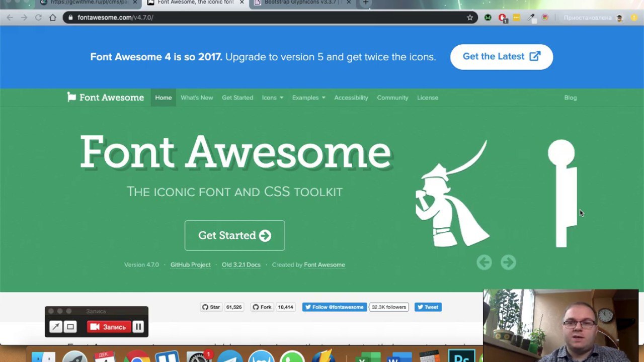The width and height of the screenshot is (644, 362).
Task: Click the green circular extension icon
Action: [x=488, y=18]
